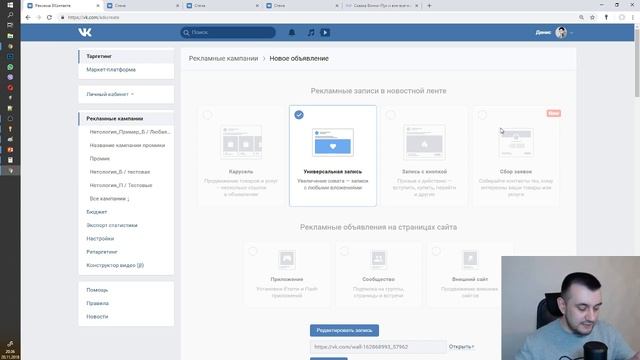The image size is (640, 360).
Task: Switch to the fifth browser tab
Action: point(382,6)
